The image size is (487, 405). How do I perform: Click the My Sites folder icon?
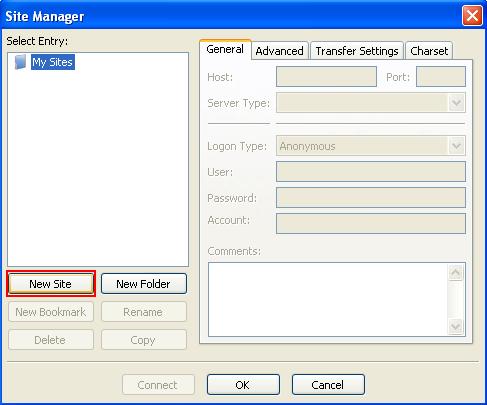[21, 62]
